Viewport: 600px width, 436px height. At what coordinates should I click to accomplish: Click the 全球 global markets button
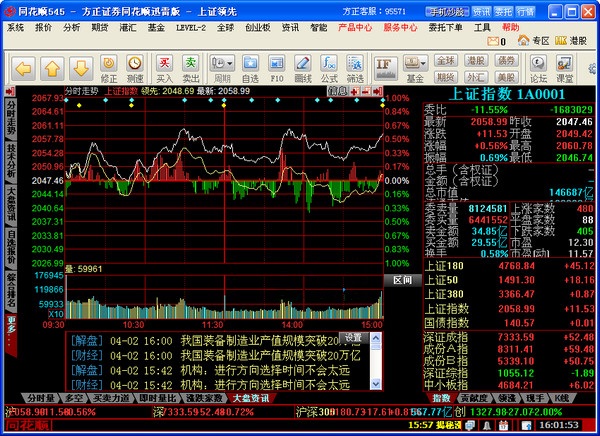(446, 60)
